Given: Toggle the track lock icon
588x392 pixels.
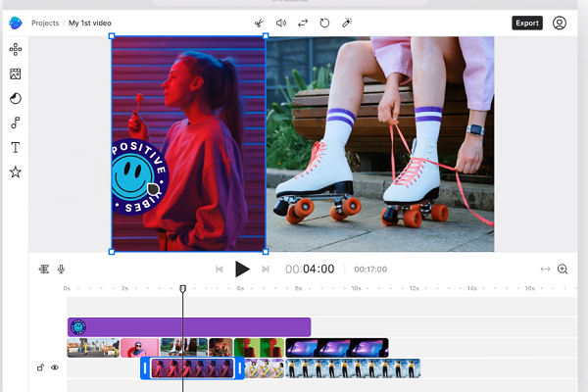Looking at the screenshot, I should pyautogui.click(x=41, y=367).
